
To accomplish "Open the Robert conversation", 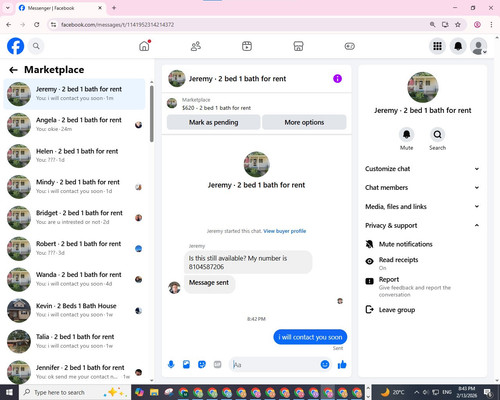I will [74, 248].
